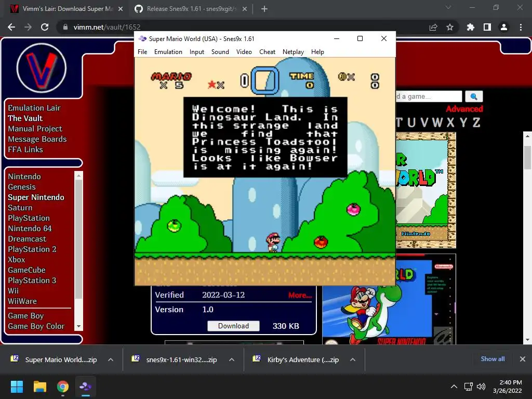The image size is (532, 399).
Task: Click letter Z in alphabet index
Action: tap(476, 123)
